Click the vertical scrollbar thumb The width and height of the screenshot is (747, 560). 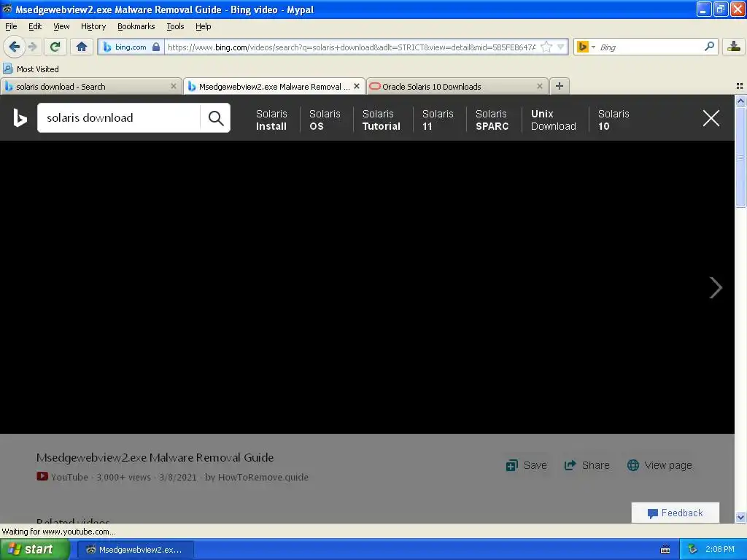point(740,157)
